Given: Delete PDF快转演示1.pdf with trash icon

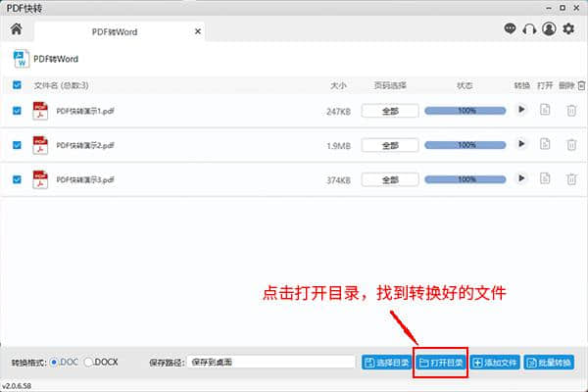Looking at the screenshot, I should pos(571,111).
